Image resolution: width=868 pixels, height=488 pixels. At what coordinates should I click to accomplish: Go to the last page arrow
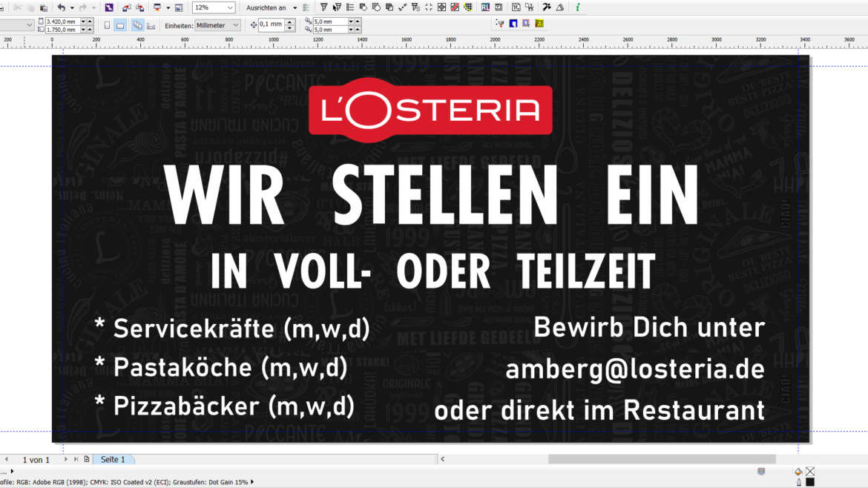coord(76,459)
